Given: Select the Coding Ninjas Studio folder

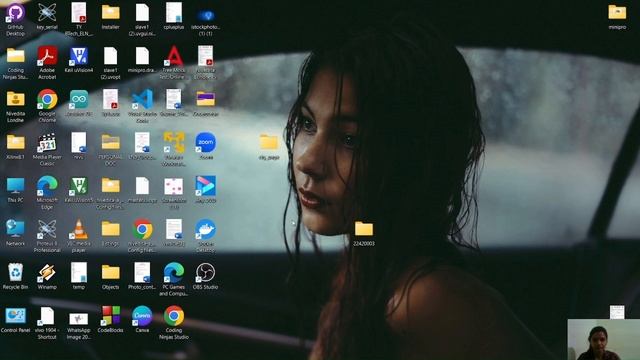Looking at the screenshot, I should [x=16, y=56].
